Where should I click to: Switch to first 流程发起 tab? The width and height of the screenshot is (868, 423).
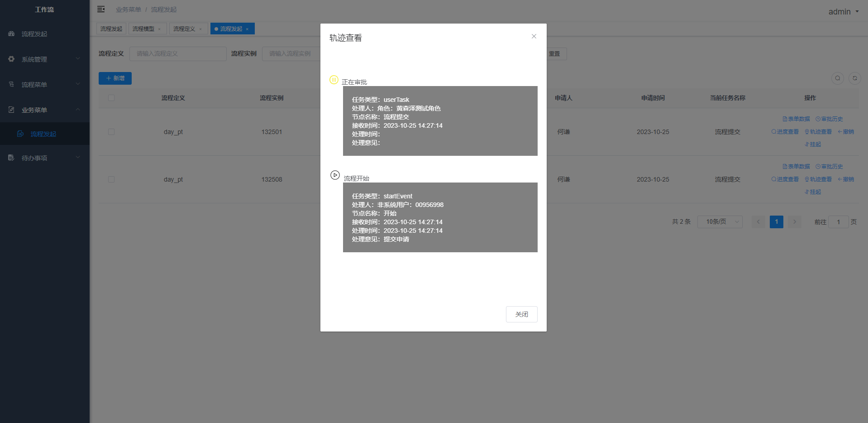pyautogui.click(x=111, y=29)
